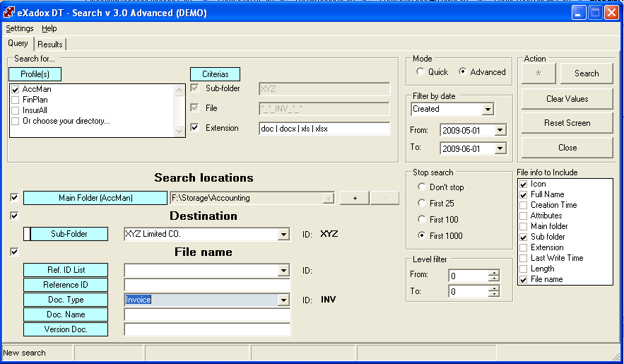This screenshot has height=364, width=624.
Task: Click the plus button beside the folder path
Action: 354,198
